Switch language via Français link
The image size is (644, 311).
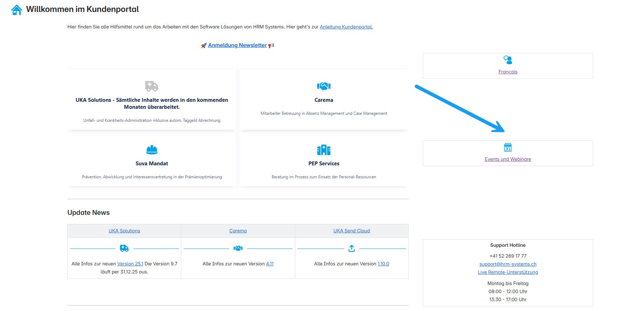(508, 72)
